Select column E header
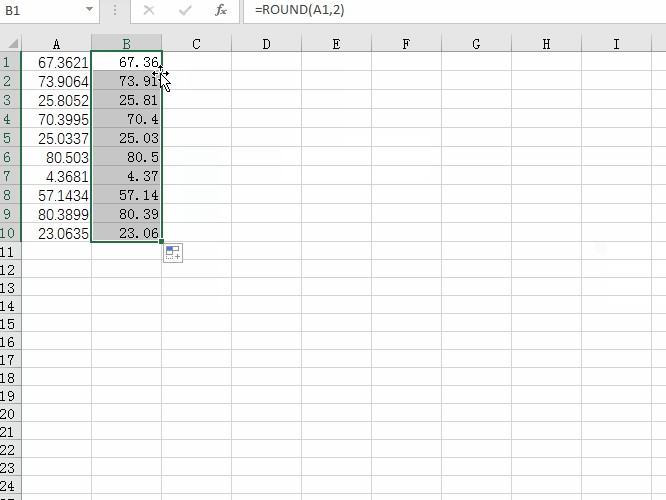 point(336,44)
